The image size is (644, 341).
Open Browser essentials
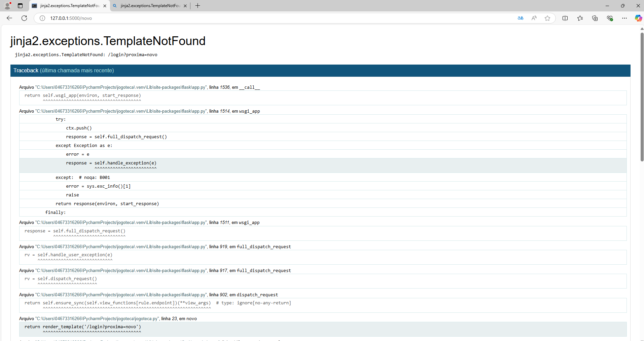coord(610,18)
